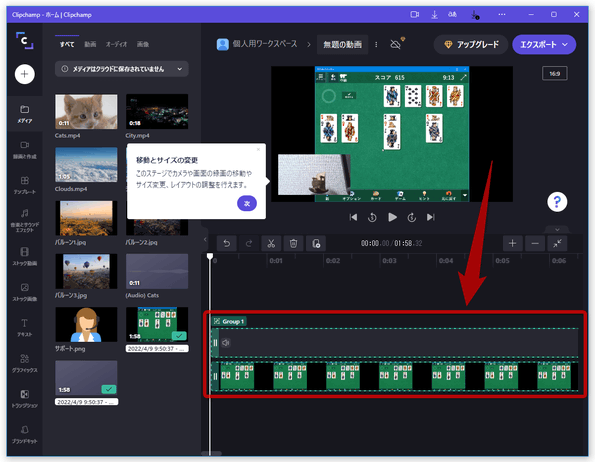Select the バルーン3.jpg thumbnail

pyautogui.click(x=86, y=271)
